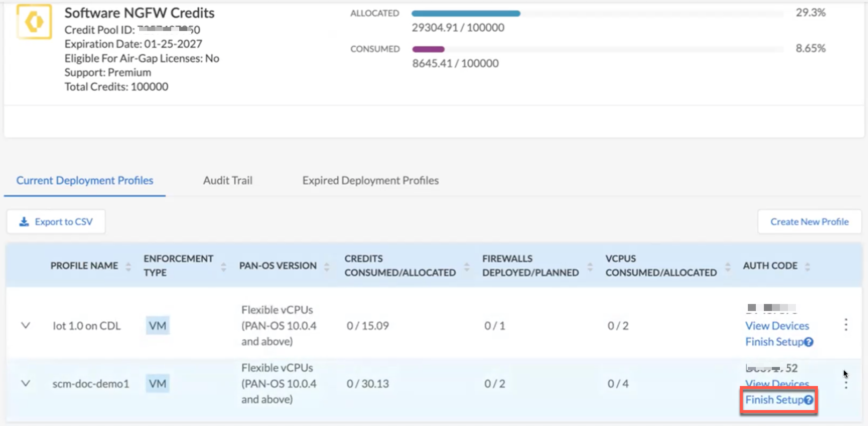The image size is (868, 426).
Task: Expand the scm-doc-demo1 profile row
Action: tap(26, 383)
